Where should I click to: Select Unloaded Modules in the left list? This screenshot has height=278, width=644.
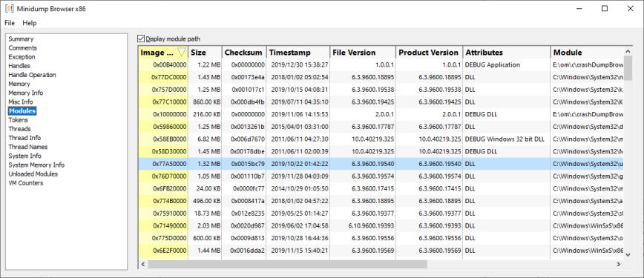pyautogui.click(x=33, y=174)
